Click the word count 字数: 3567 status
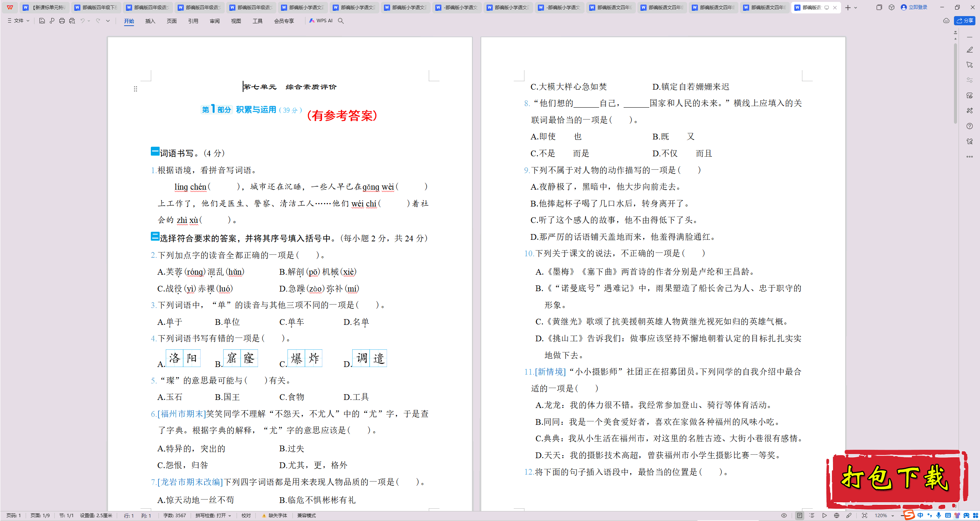 [175, 516]
